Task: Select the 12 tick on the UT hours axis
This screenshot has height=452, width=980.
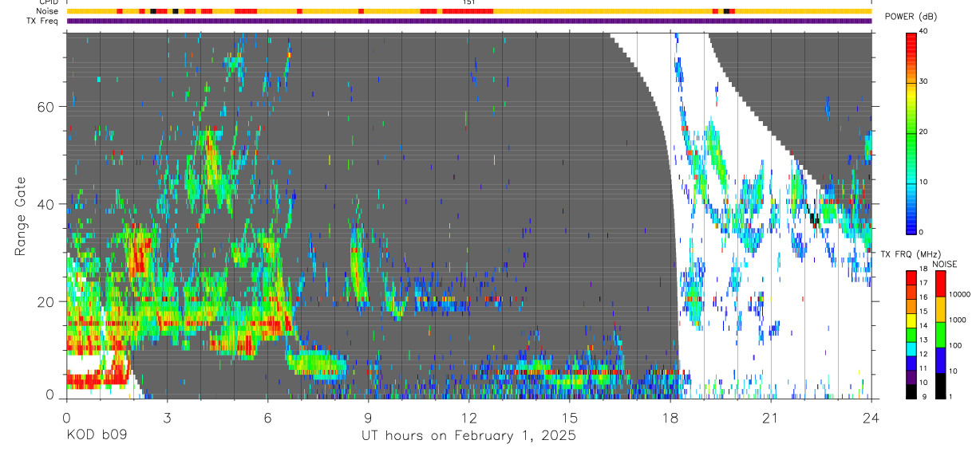Action: pyautogui.click(x=469, y=417)
